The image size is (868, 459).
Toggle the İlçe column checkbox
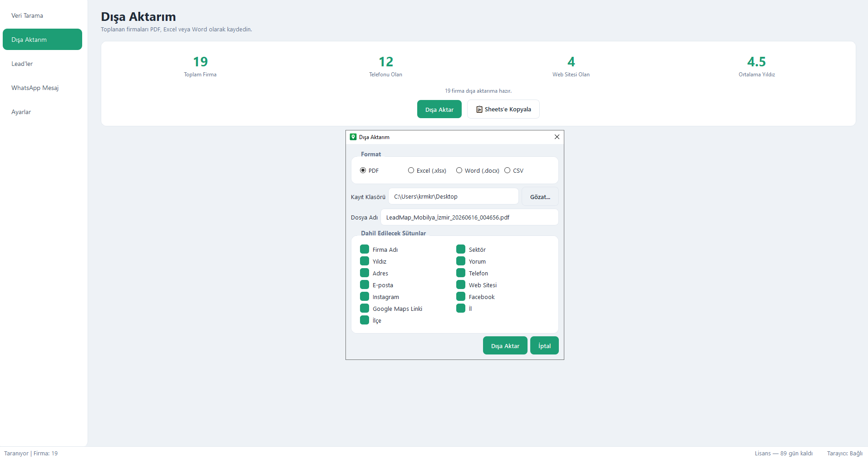coord(365,320)
